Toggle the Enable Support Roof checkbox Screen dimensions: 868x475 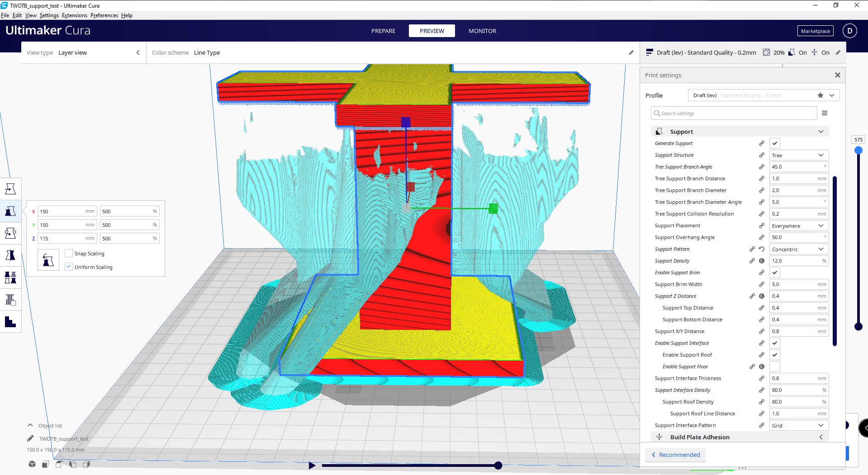[x=775, y=355]
